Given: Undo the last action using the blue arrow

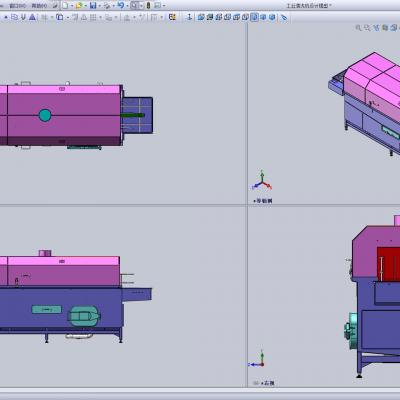Looking at the screenshot, I should coord(121,5).
